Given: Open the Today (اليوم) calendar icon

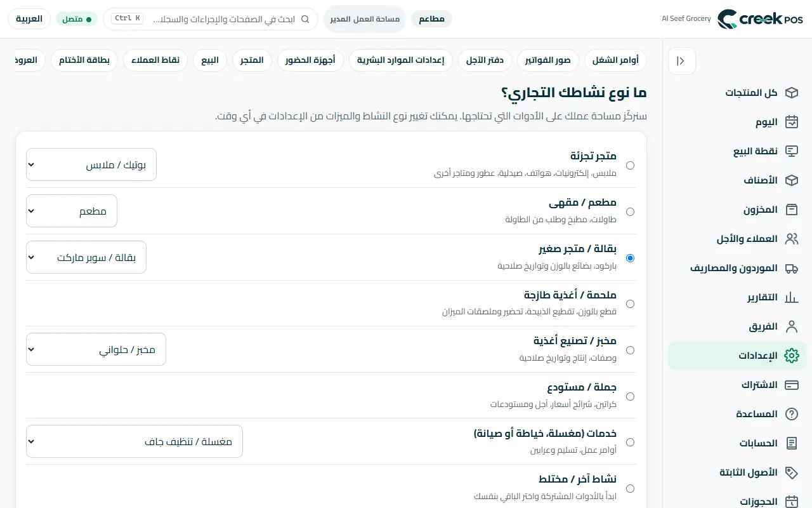Looking at the screenshot, I should tap(791, 122).
